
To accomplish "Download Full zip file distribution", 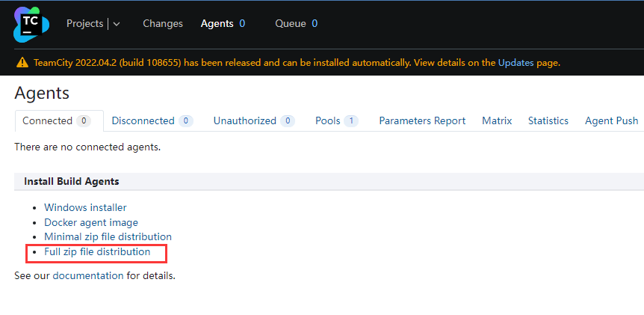I will (x=97, y=251).
